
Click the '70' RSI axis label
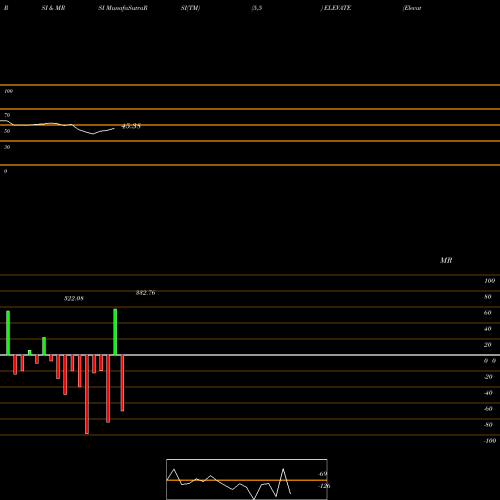(7, 115)
